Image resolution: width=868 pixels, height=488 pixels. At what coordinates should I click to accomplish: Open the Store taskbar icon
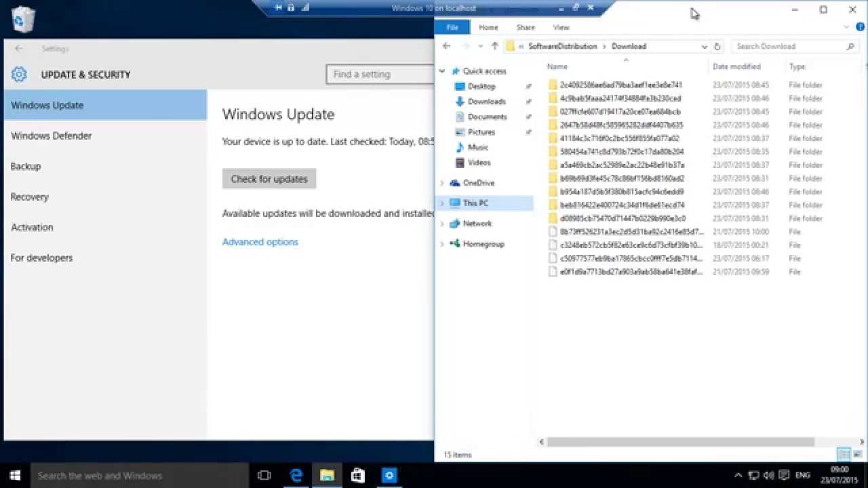358,475
